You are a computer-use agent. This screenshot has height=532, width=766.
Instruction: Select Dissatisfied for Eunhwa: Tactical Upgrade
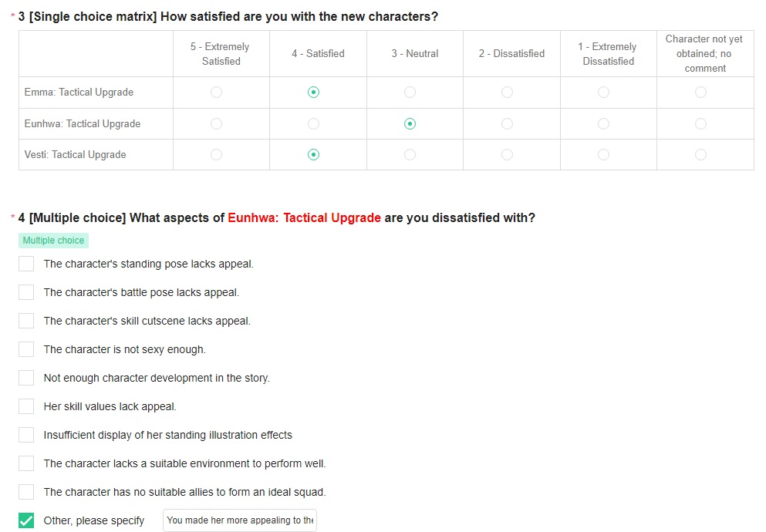pos(507,124)
